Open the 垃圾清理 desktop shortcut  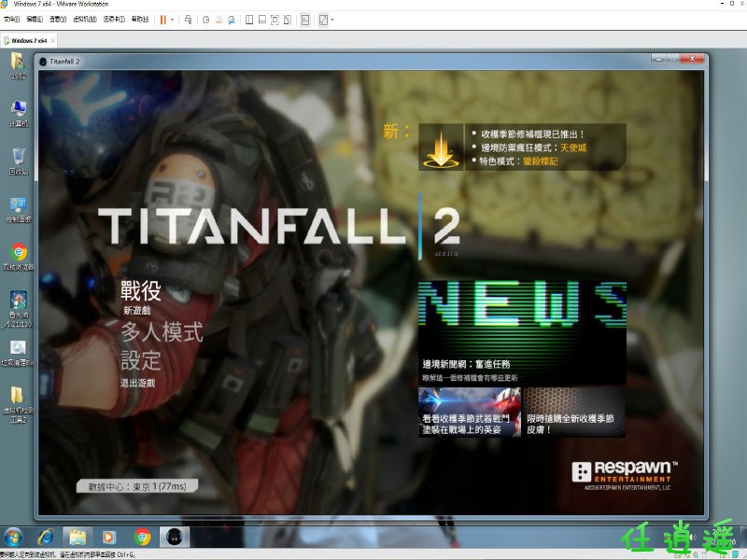18,353
